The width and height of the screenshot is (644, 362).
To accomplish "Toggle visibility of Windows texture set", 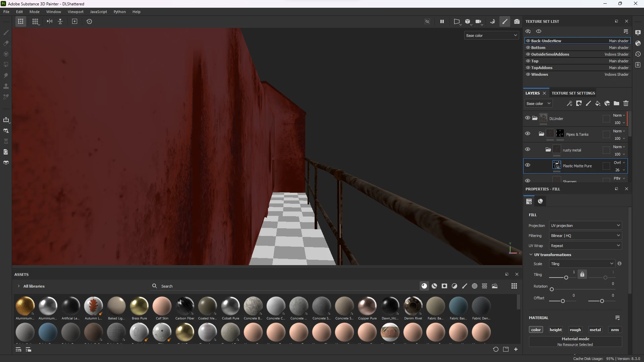I will [528, 74].
